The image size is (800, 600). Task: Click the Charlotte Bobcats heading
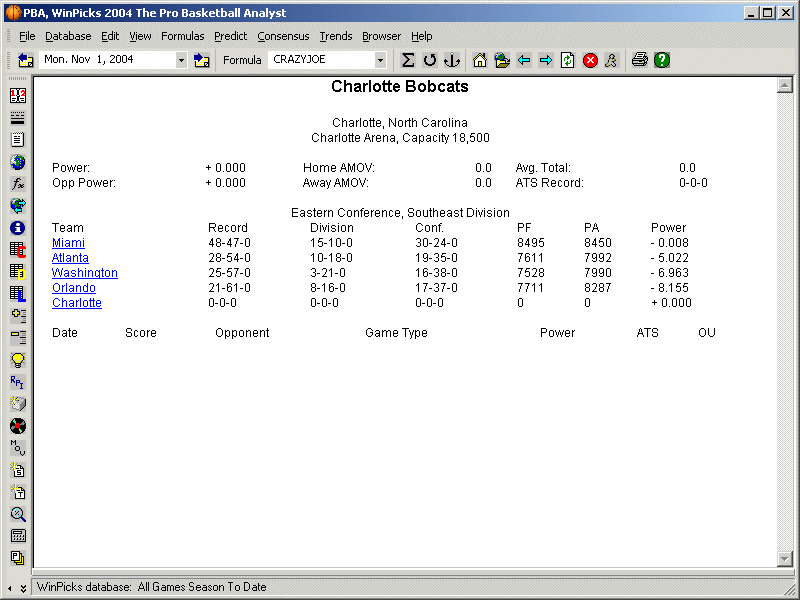coord(400,86)
